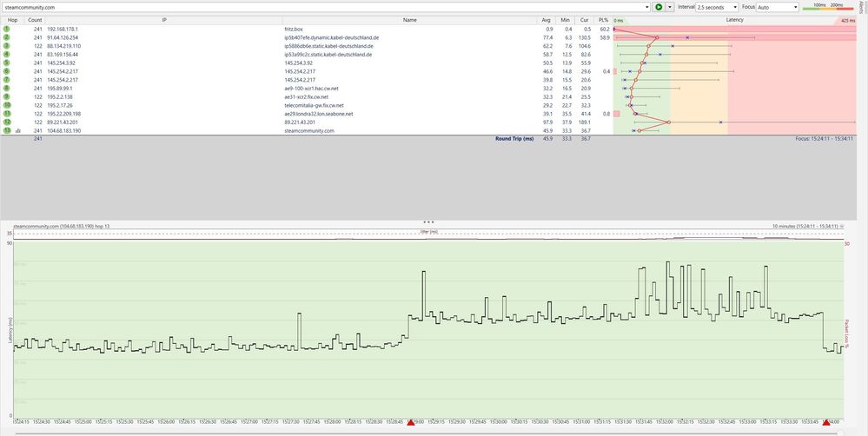Click the steamcommunity.com hop 13 graph title
Image resolution: width=868 pixels, height=436 pixels.
pos(61,227)
